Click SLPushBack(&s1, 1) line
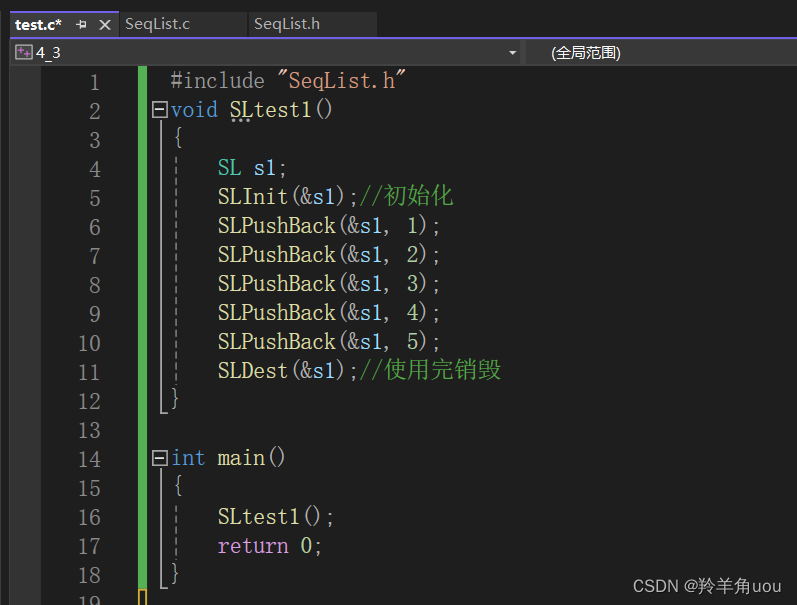The image size is (797, 605). tap(328, 226)
